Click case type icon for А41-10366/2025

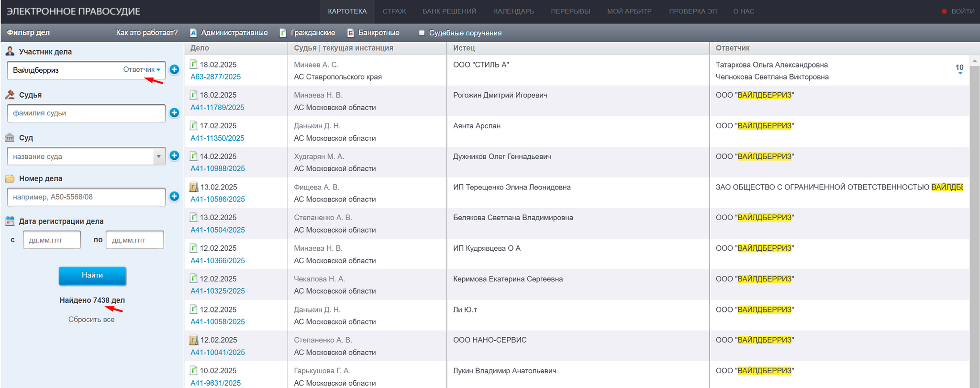coord(193,248)
